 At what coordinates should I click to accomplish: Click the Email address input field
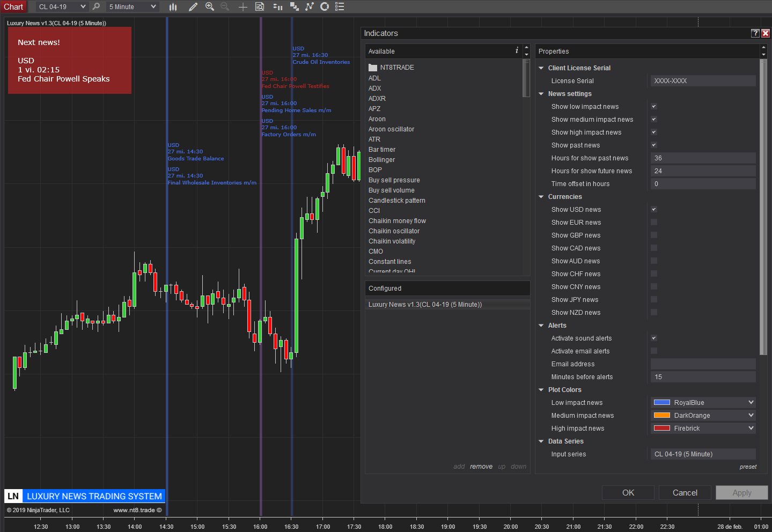(703, 364)
